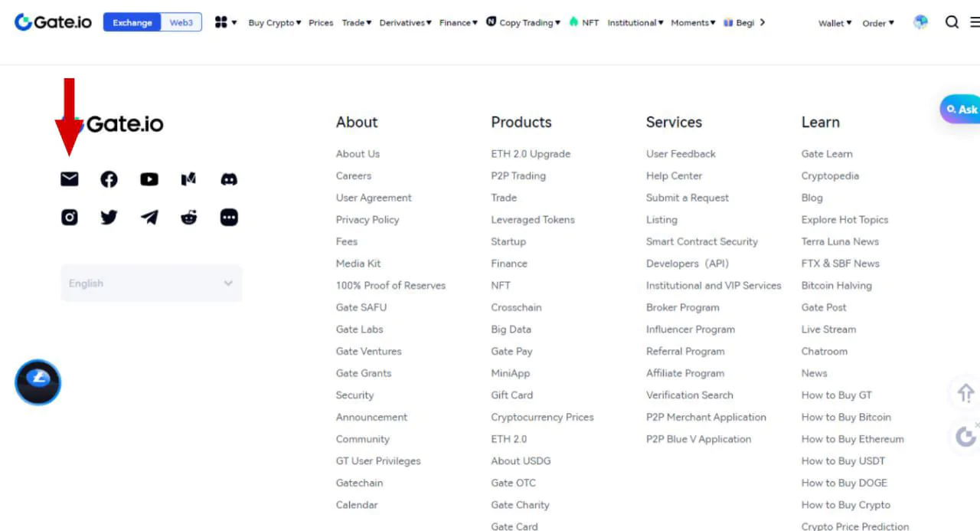Expand the Trade dropdown menu

[357, 23]
